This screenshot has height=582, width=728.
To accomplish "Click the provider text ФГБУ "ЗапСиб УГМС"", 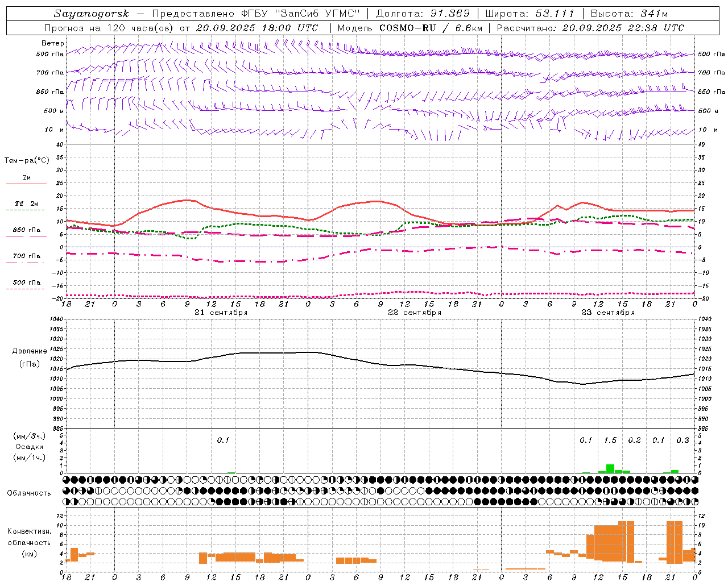I will click(x=300, y=14).
